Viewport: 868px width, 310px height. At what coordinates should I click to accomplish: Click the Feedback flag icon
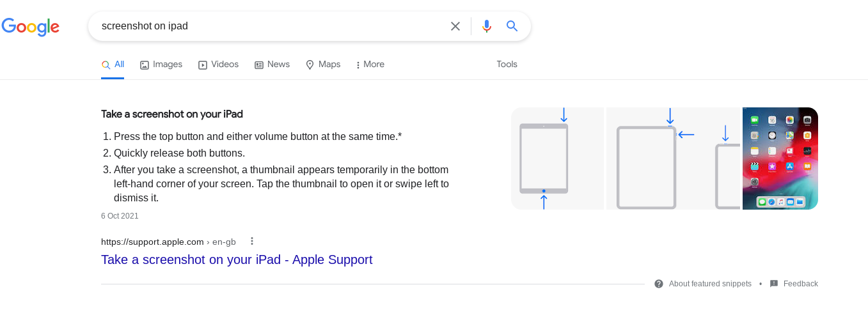pos(774,284)
